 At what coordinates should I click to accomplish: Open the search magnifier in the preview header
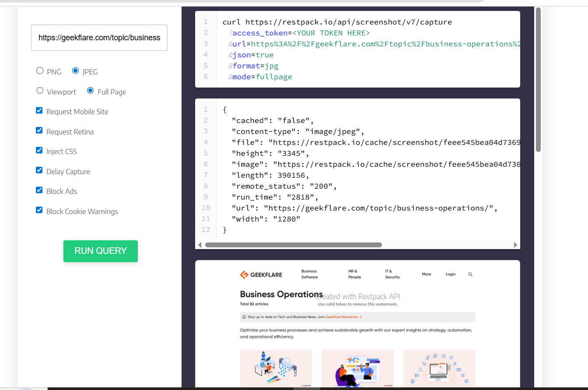click(x=470, y=274)
